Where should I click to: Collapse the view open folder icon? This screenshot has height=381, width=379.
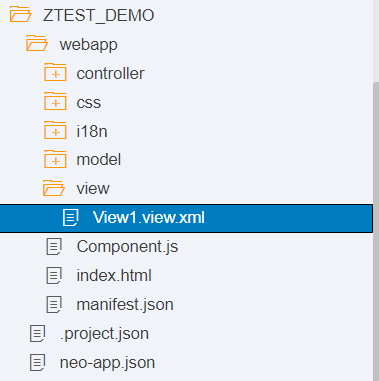(54, 188)
